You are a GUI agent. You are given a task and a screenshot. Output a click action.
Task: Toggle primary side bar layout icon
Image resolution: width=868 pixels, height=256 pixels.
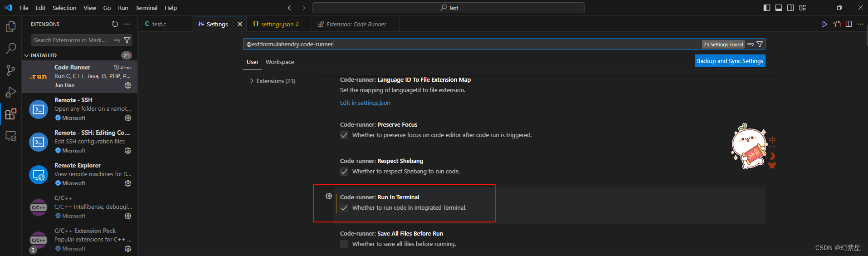point(767,8)
